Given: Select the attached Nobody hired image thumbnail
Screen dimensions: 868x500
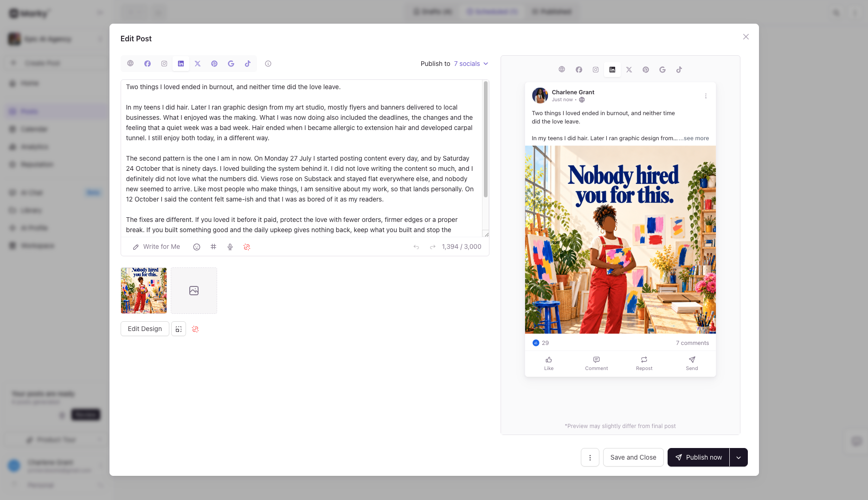Looking at the screenshot, I should coord(144,291).
